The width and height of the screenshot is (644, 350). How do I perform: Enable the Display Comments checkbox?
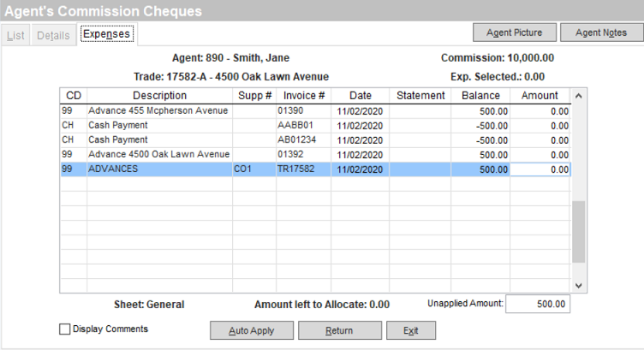tap(65, 329)
